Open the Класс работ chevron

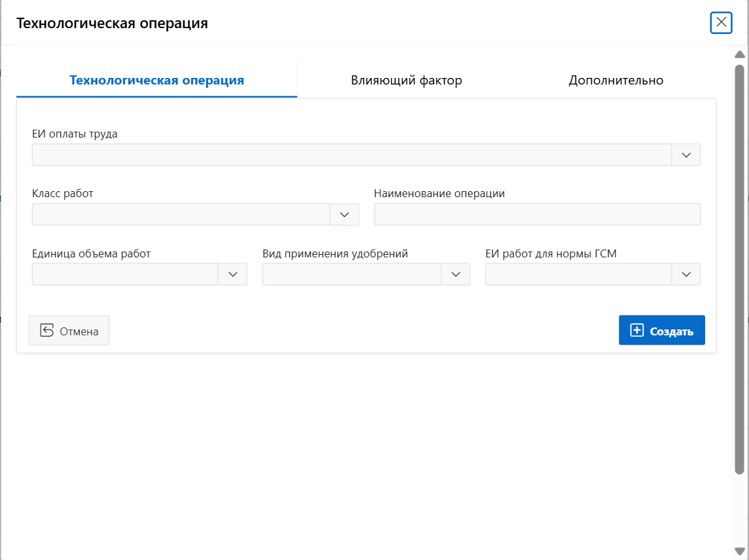point(344,215)
